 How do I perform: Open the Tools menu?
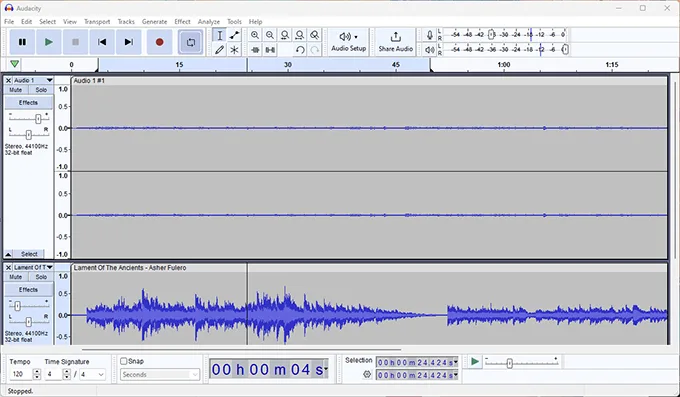coord(234,22)
